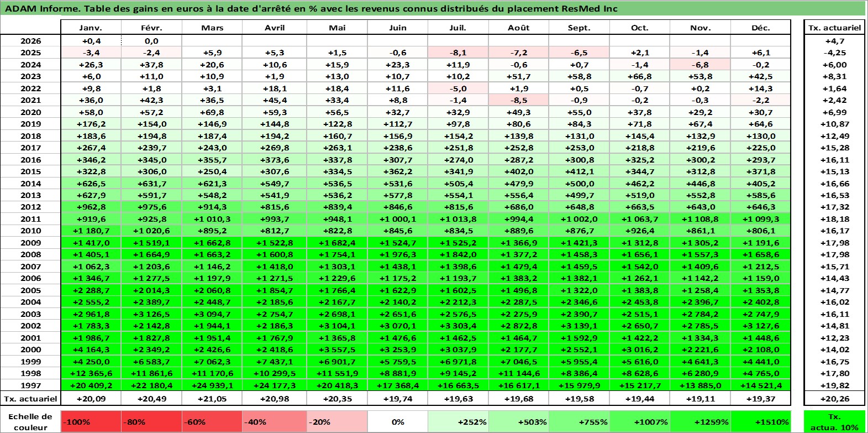Viewport: 868px width, 433px height.
Task: Click the Juin column header
Action: (x=398, y=28)
